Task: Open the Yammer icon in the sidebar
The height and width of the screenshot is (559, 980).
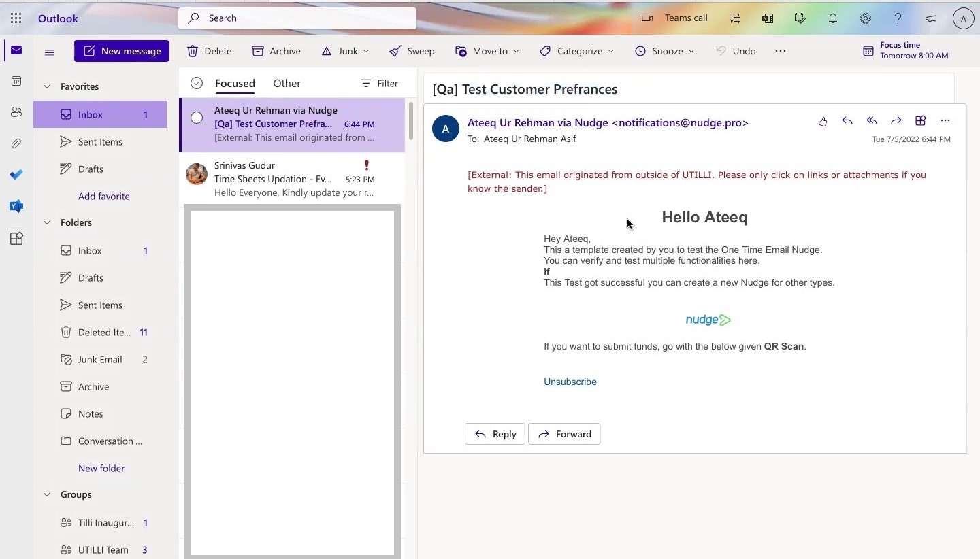Action: tap(16, 206)
